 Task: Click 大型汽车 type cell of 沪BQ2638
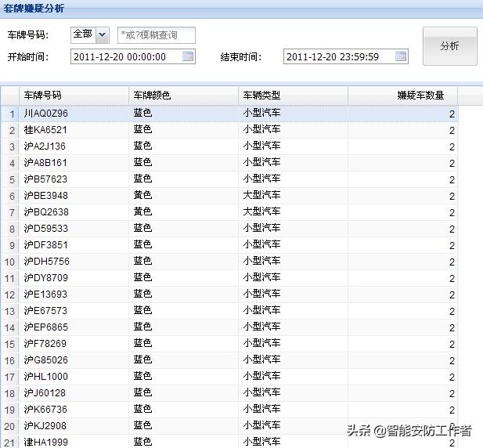coord(293,212)
